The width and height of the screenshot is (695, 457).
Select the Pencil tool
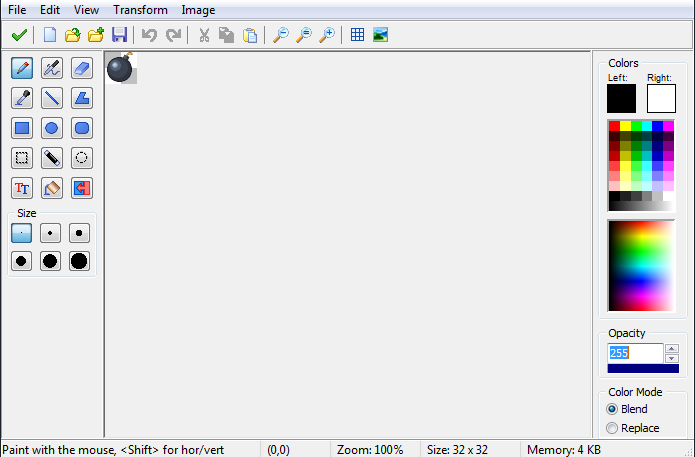click(21, 68)
